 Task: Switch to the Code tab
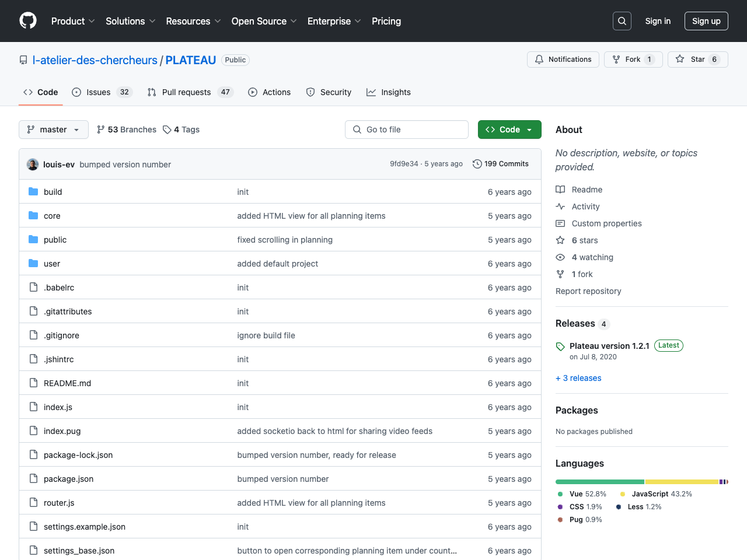pyautogui.click(x=41, y=92)
